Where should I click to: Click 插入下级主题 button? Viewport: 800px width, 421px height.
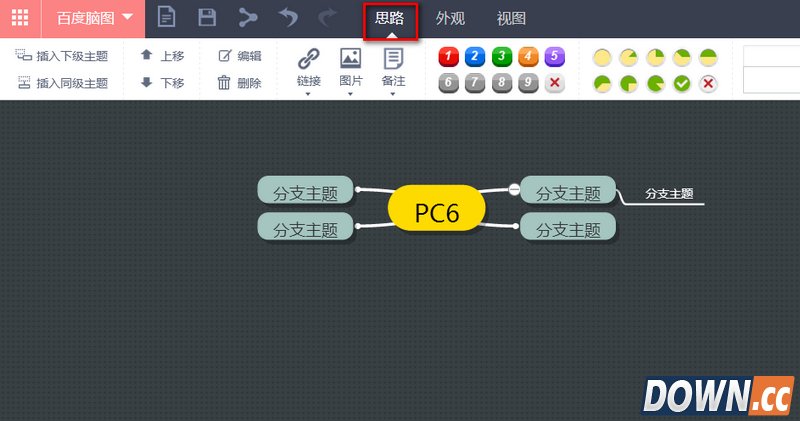click(x=62, y=56)
